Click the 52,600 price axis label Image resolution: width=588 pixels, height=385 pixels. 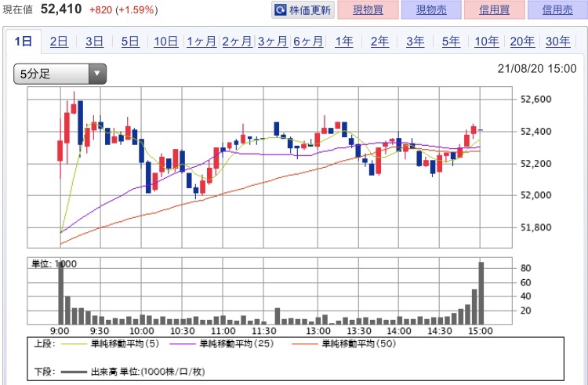[x=536, y=100]
